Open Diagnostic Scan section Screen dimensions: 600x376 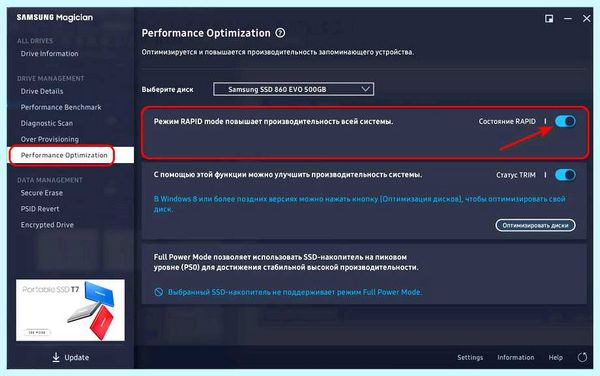[x=47, y=123]
